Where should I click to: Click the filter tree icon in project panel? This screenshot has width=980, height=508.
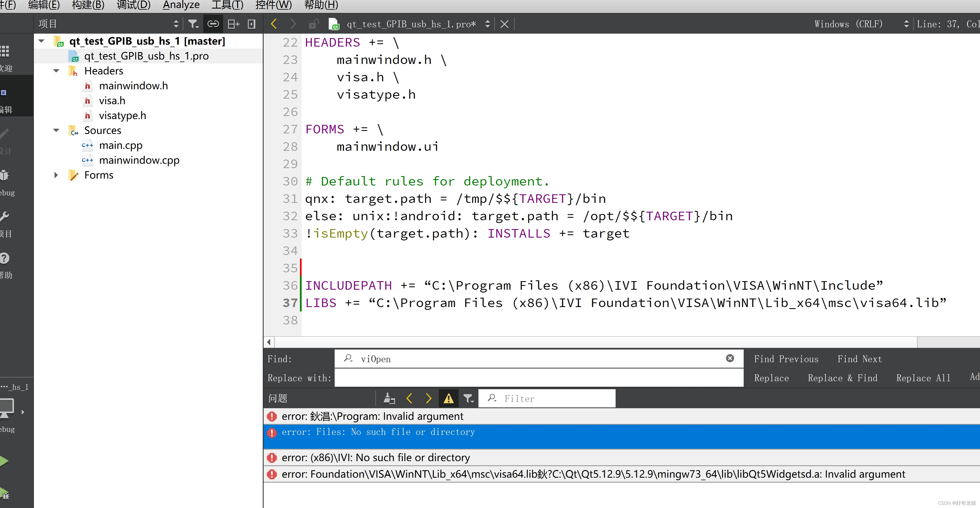pos(193,24)
